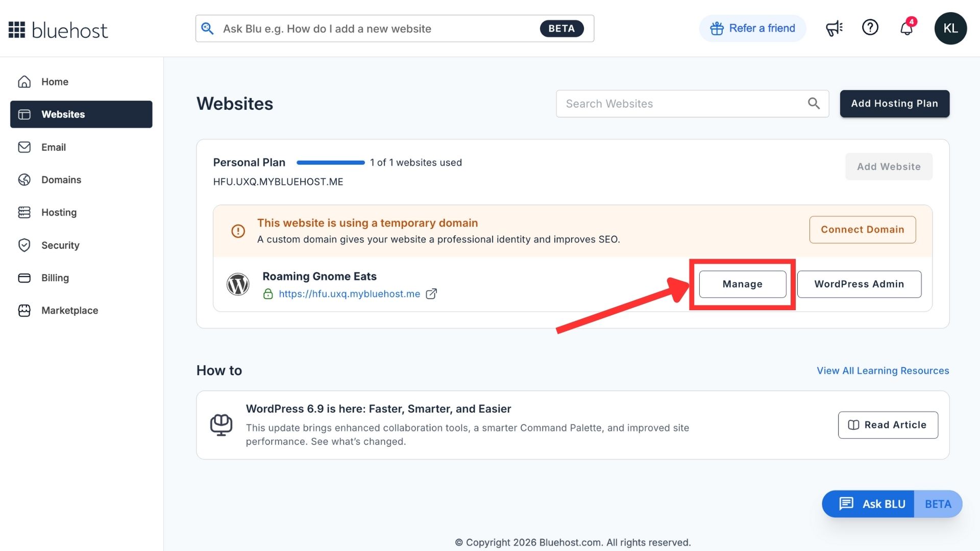Image resolution: width=980 pixels, height=551 pixels.
Task: Click the magnifier in Search Websites
Action: (x=814, y=104)
